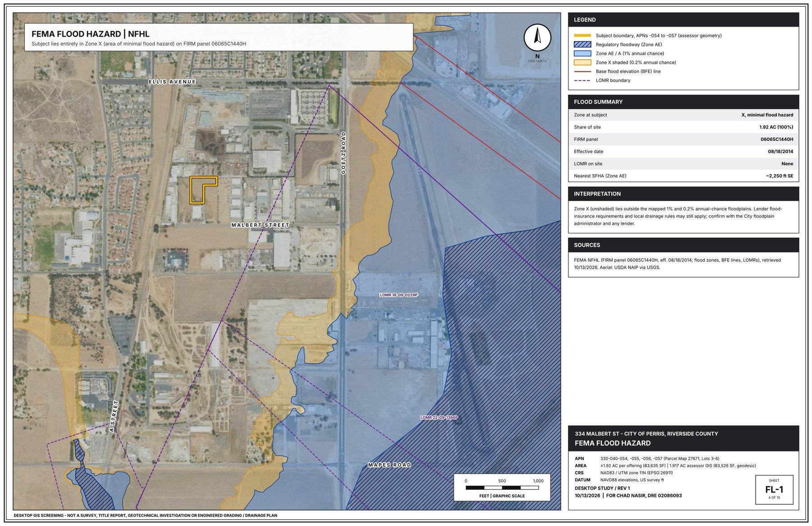Click the INTERPRETATION panel header
The height and width of the screenshot is (526, 812).
pyautogui.click(x=683, y=194)
